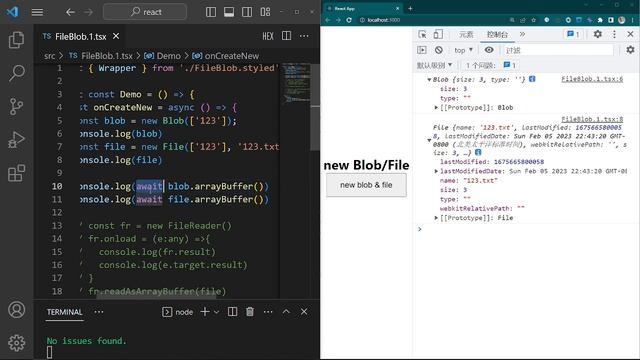Open panel views ellipsis next to TERMINAL

pyautogui.click(x=99, y=312)
